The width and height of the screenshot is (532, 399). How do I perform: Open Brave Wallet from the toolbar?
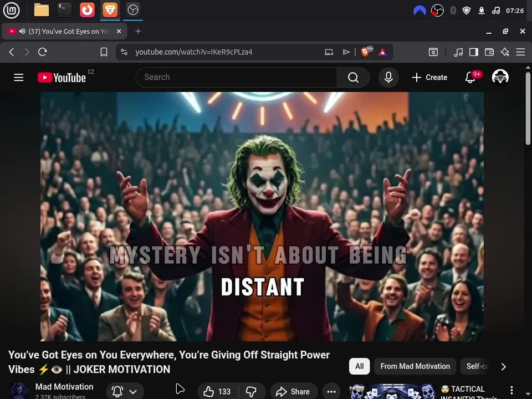point(489,52)
